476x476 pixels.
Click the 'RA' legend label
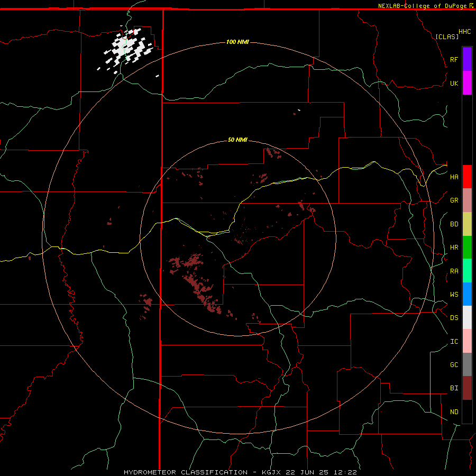tap(454, 271)
